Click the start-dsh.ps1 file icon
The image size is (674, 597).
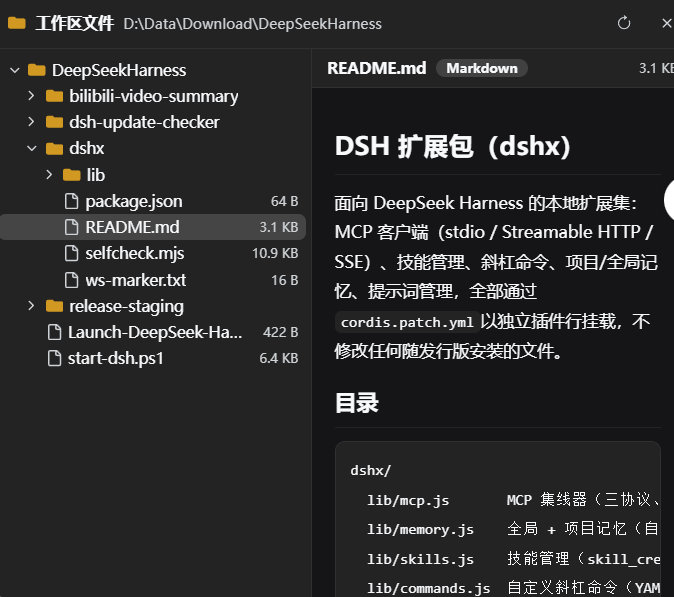point(54,358)
